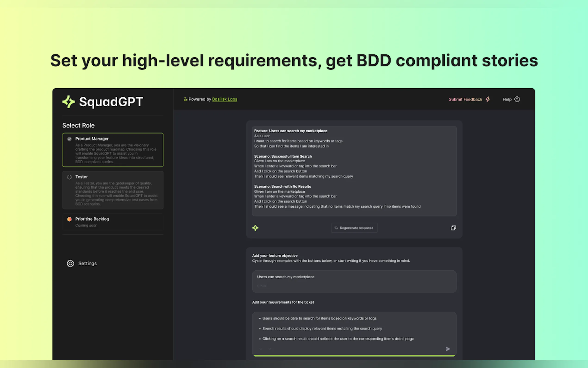Click the SquadGPT star logo icon
The width and height of the screenshot is (588, 368).
tap(69, 102)
